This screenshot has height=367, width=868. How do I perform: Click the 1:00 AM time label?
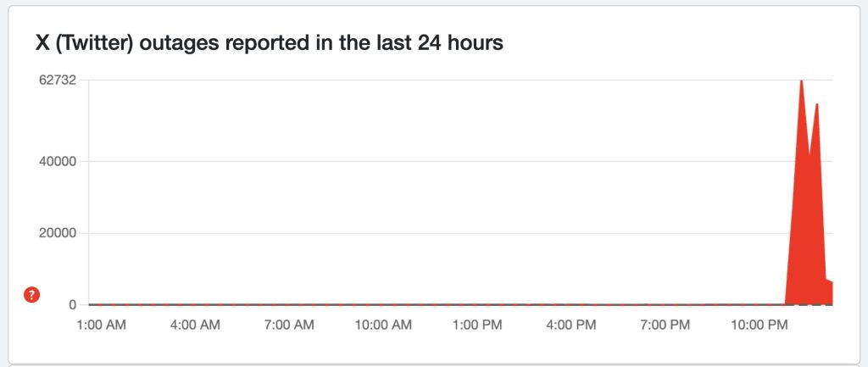point(101,325)
